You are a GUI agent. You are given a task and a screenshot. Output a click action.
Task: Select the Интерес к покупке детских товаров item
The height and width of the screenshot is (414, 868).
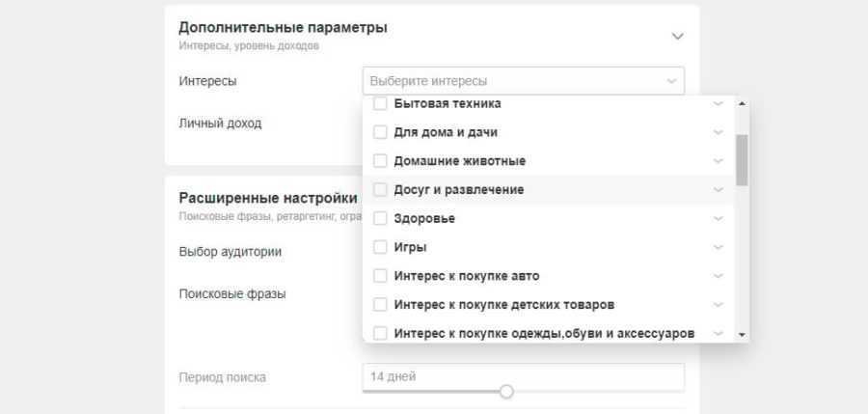[503, 305]
